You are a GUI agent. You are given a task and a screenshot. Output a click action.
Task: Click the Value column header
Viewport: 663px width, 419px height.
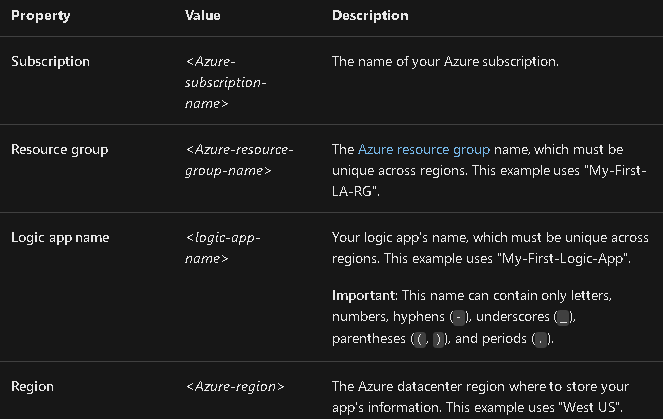(x=204, y=16)
